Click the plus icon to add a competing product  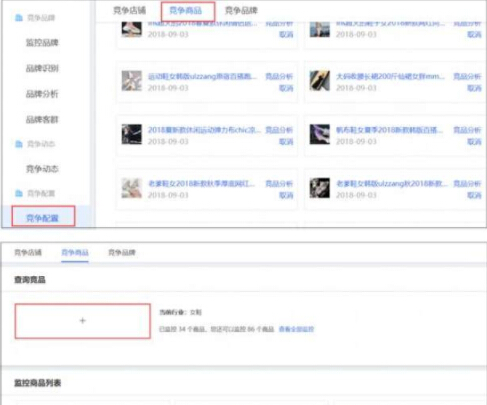(83, 321)
